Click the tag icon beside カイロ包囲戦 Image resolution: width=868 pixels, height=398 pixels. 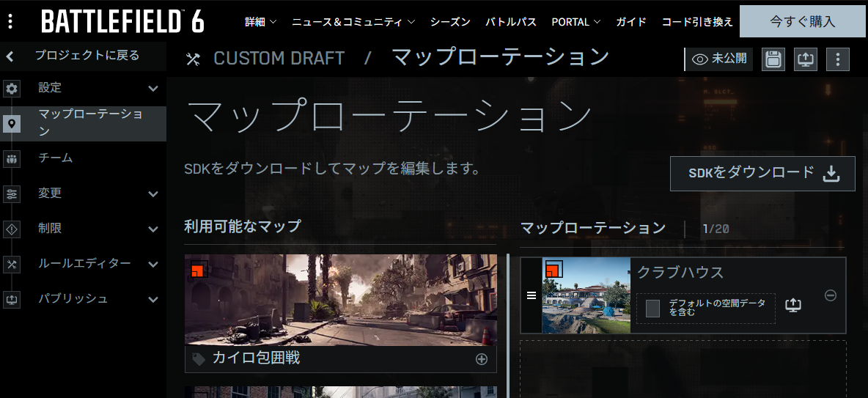tap(199, 359)
